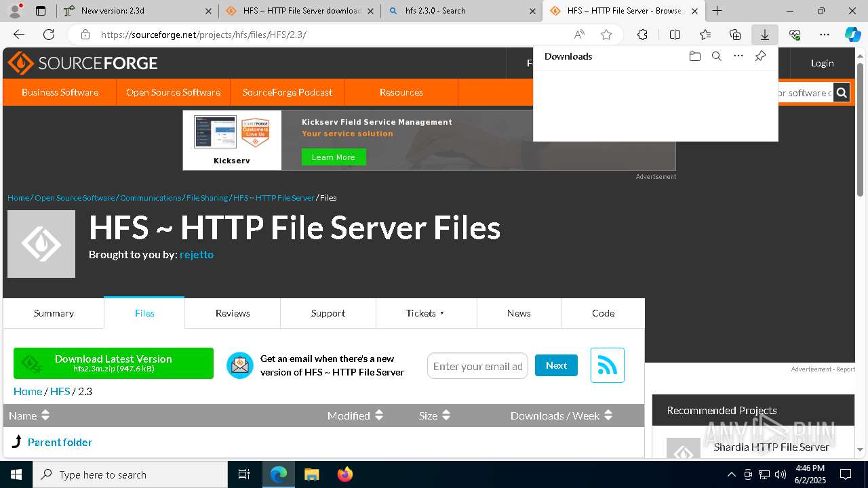Viewport: 868px width, 488px height.
Task: Open browser Extensions puzzle icon
Action: [642, 35]
